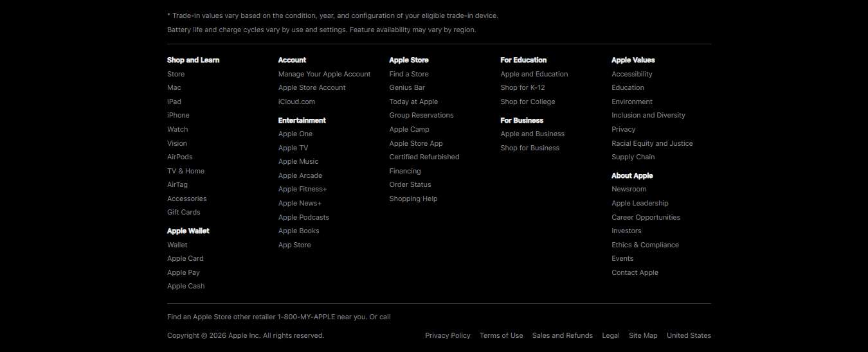
Task: Change region via United States link
Action: 689,335
